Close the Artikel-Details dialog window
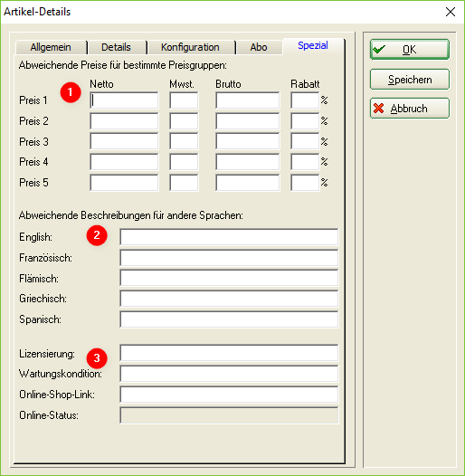Screen dimensions: 465x476 click(x=451, y=12)
